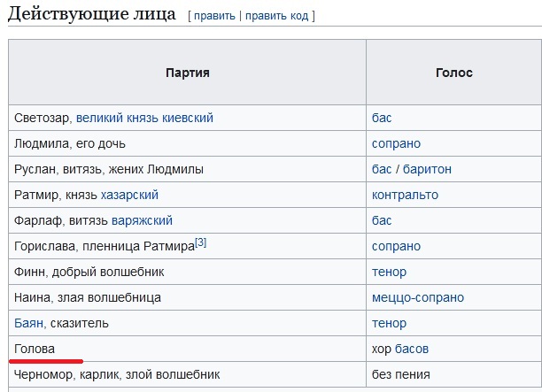Click 'тенор' link in Финн row
The height and width of the screenshot is (392, 542).
[x=389, y=272]
